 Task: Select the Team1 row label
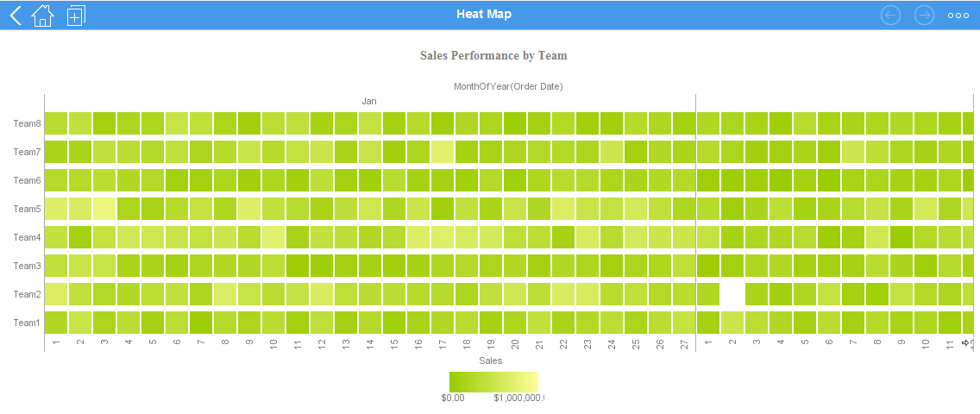point(27,323)
